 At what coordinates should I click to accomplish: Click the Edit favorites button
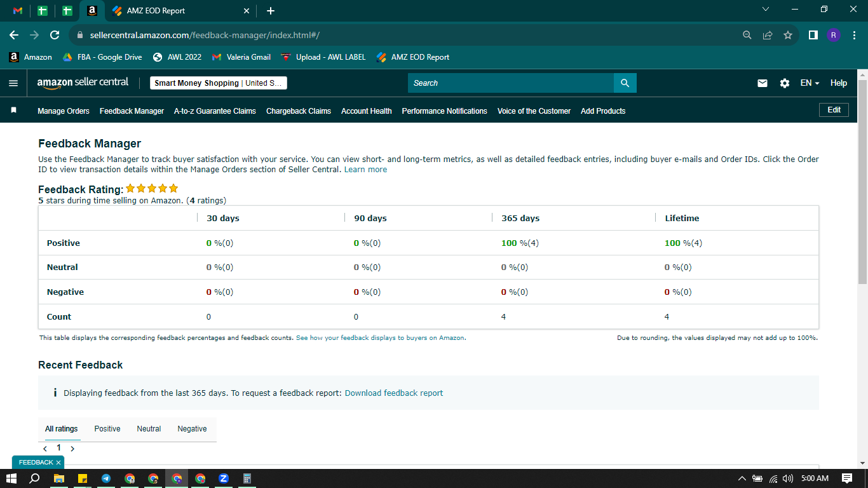834,110
